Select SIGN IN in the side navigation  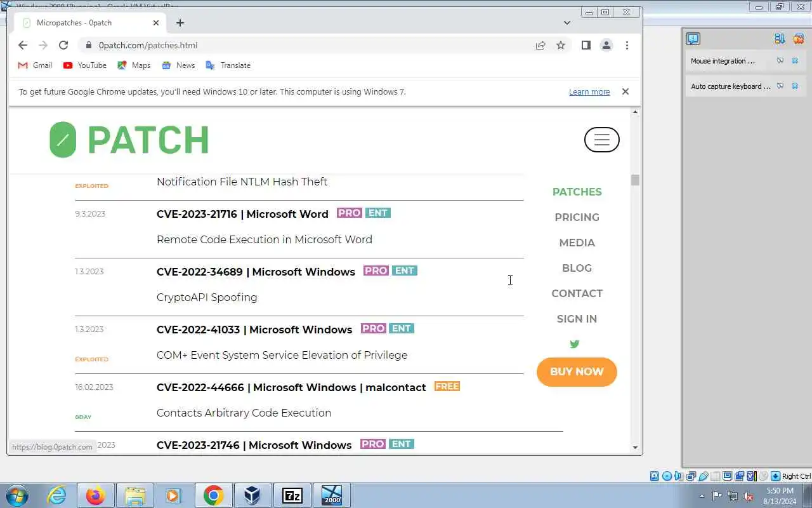[577, 319]
